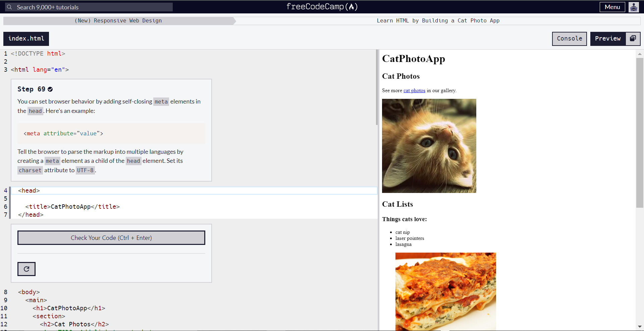Click 'laser pointers' list item in preview
The height and width of the screenshot is (331, 644).
coord(410,238)
